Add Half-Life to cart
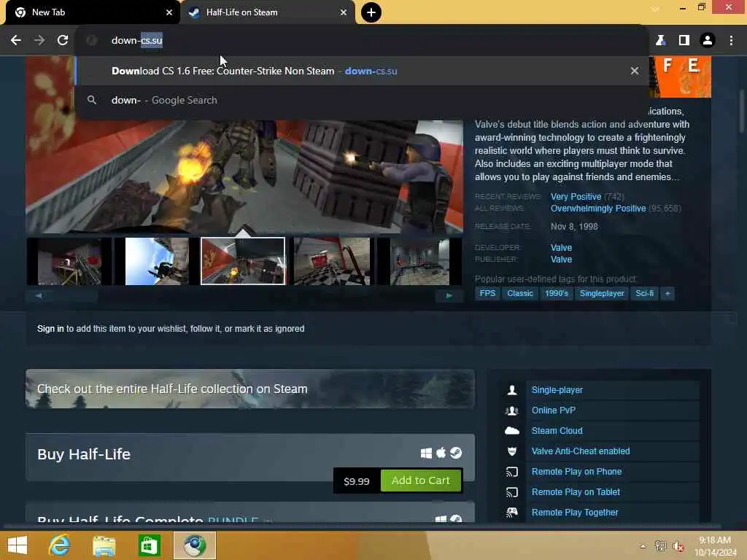 421,481
